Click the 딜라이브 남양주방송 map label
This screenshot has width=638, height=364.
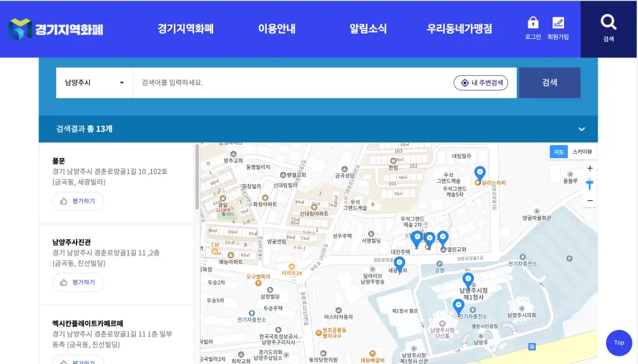coord(373,278)
